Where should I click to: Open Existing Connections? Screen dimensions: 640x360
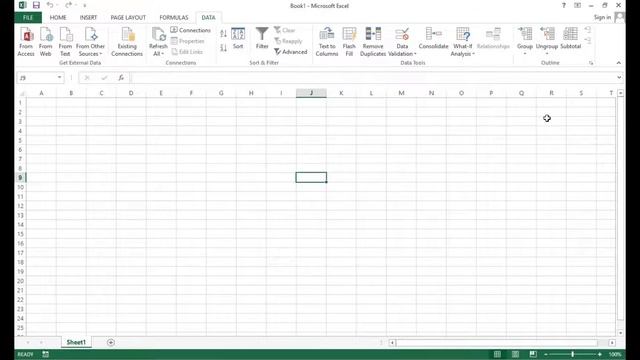(127, 42)
